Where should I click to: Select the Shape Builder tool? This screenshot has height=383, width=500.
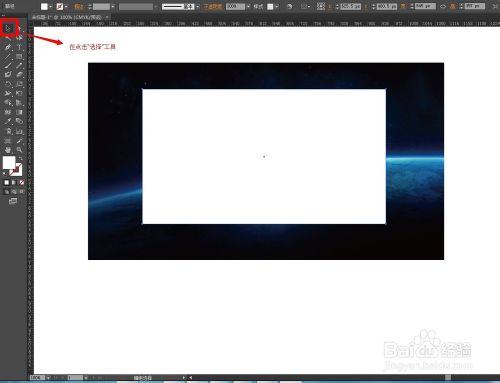pyautogui.click(x=8, y=103)
